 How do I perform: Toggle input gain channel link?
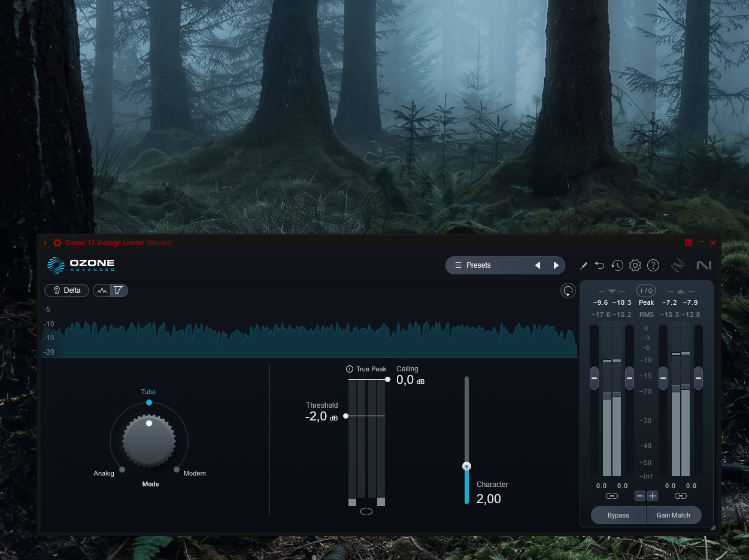point(611,496)
